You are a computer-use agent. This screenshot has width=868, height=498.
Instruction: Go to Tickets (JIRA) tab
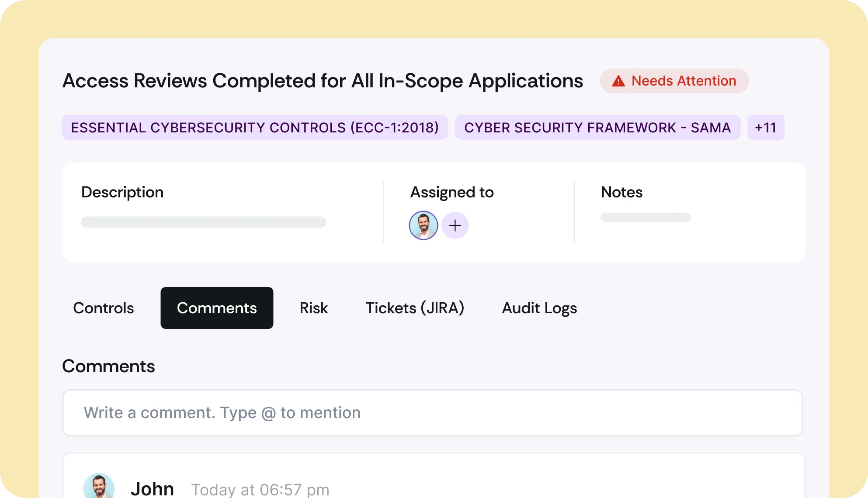(x=415, y=308)
